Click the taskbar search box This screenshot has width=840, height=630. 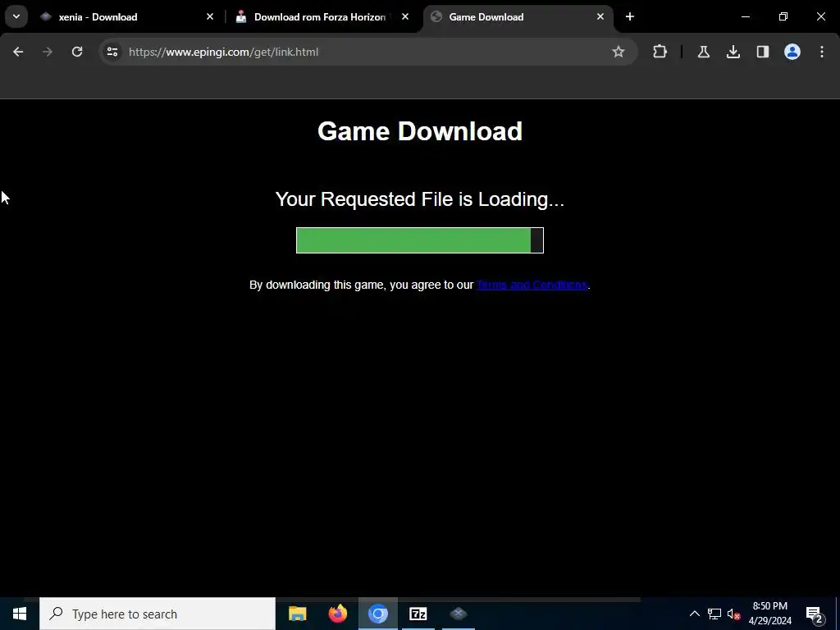coord(157,614)
